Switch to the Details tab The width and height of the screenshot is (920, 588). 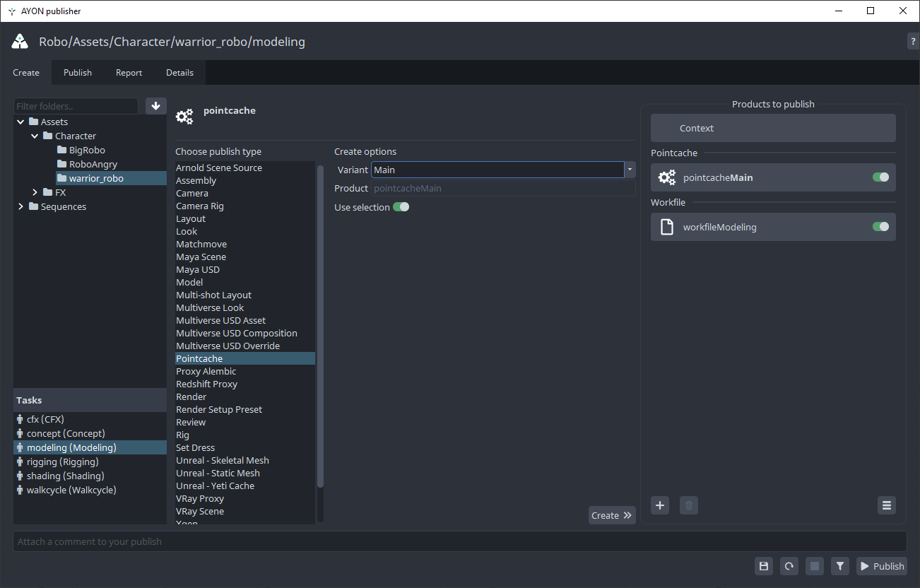point(179,73)
